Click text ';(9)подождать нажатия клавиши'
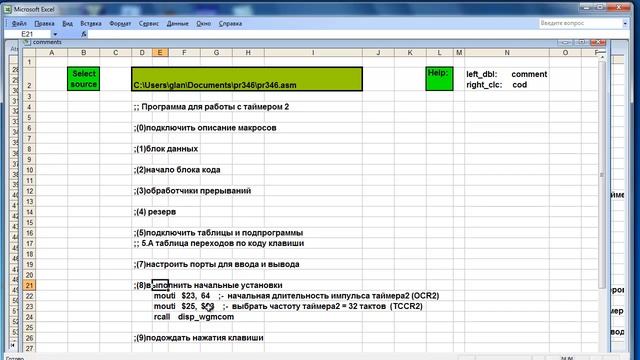Image resolution: width=640 pixels, height=360 pixels. tap(198, 338)
